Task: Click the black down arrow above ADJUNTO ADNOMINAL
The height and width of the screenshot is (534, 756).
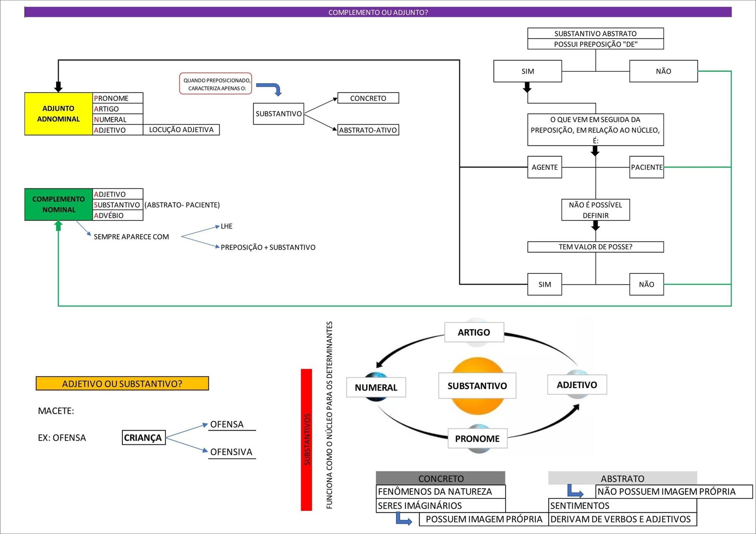Action: click(x=59, y=86)
